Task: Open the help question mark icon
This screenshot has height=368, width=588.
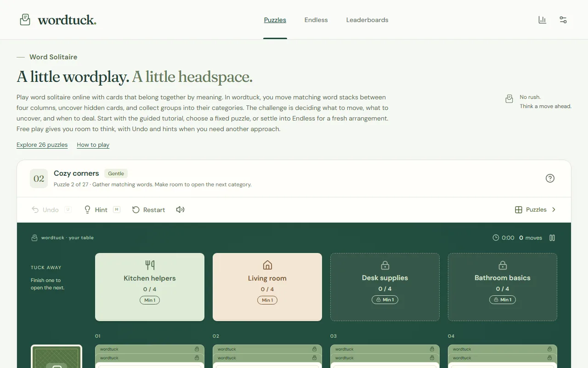Action: (550, 178)
